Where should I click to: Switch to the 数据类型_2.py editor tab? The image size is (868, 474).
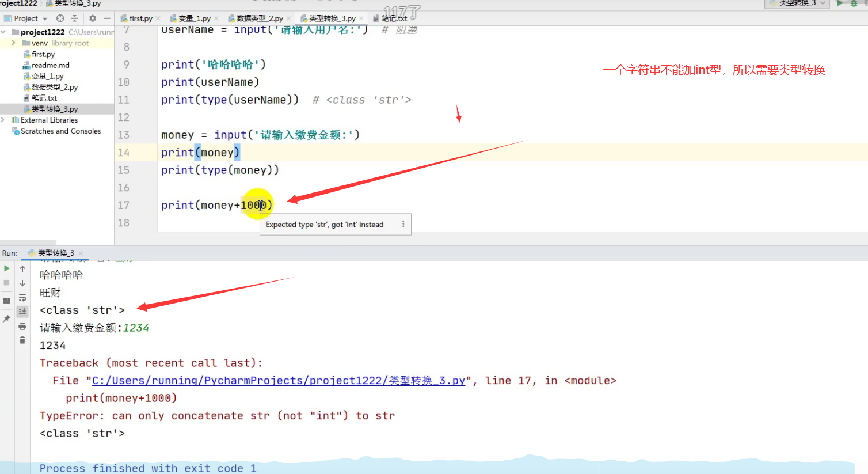tap(260, 18)
